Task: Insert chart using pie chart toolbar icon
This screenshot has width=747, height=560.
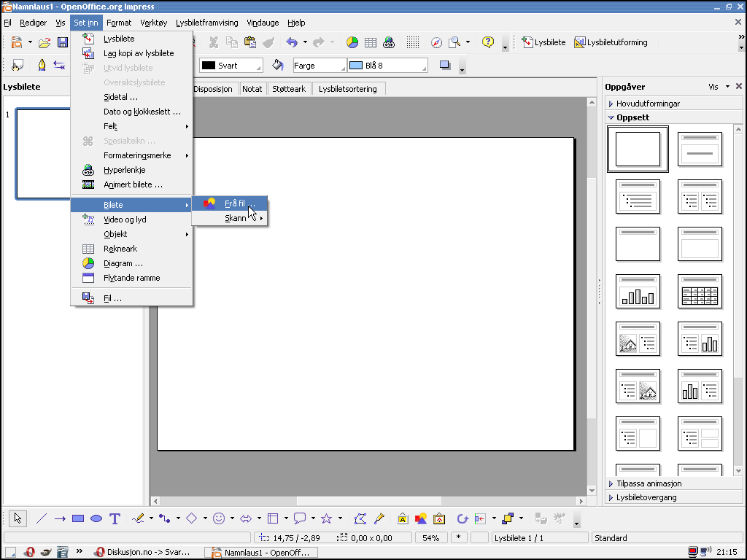Action: 352,42
